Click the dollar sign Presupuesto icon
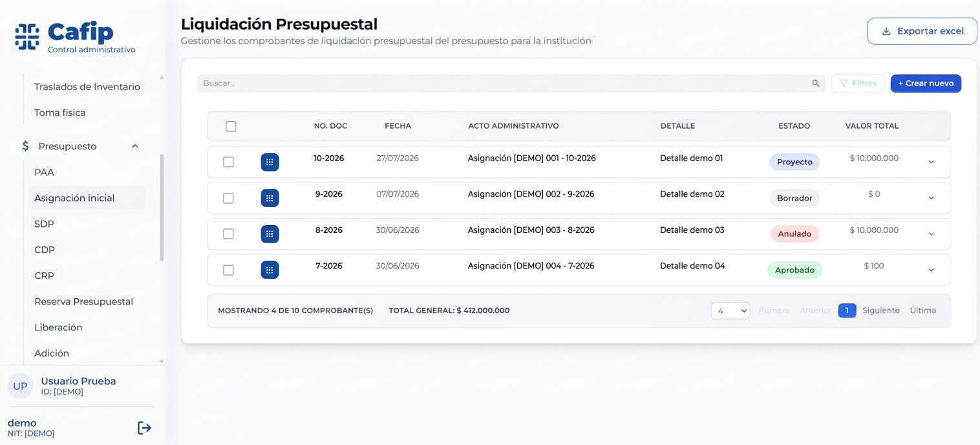 (25, 146)
